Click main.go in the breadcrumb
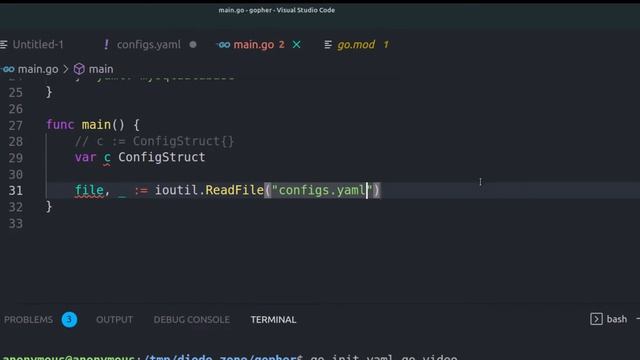This screenshot has width=640, height=360. (x=38, y=69)
